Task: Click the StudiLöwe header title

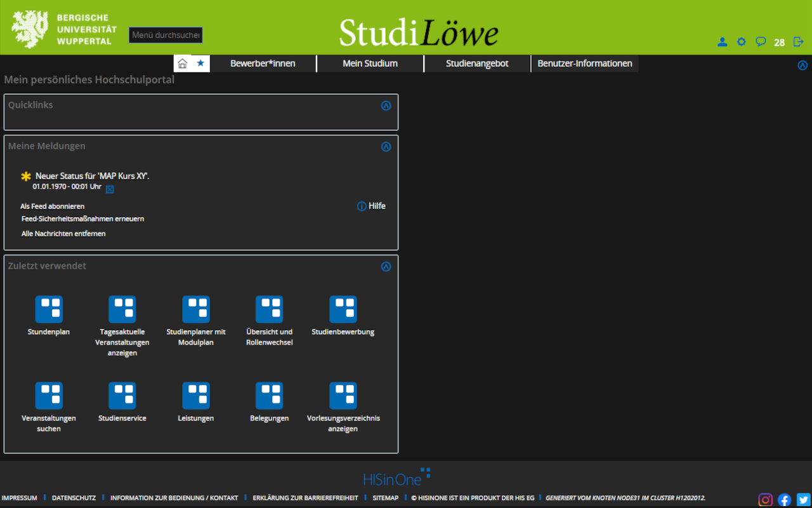Action: pos(419,32)
